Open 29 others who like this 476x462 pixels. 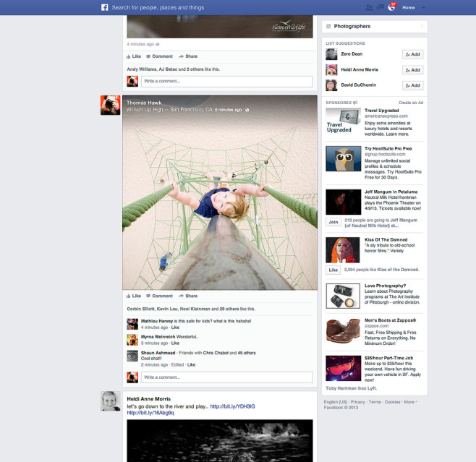[229, 309]
